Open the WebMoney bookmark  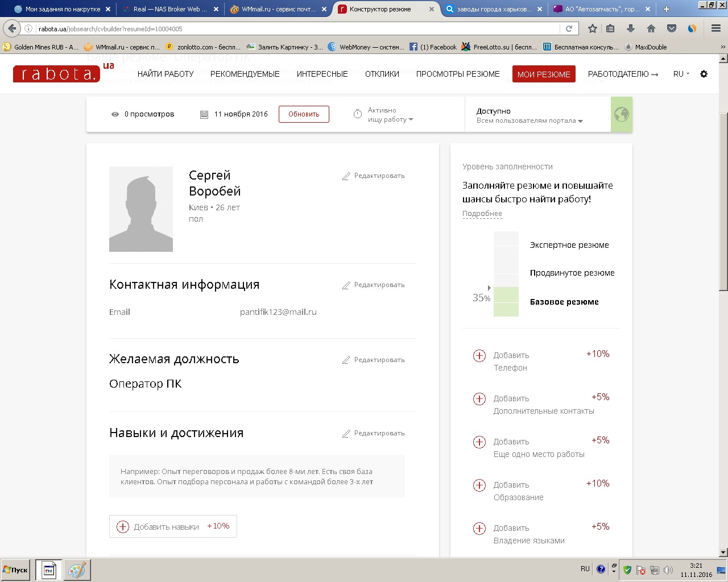[366, 47]
